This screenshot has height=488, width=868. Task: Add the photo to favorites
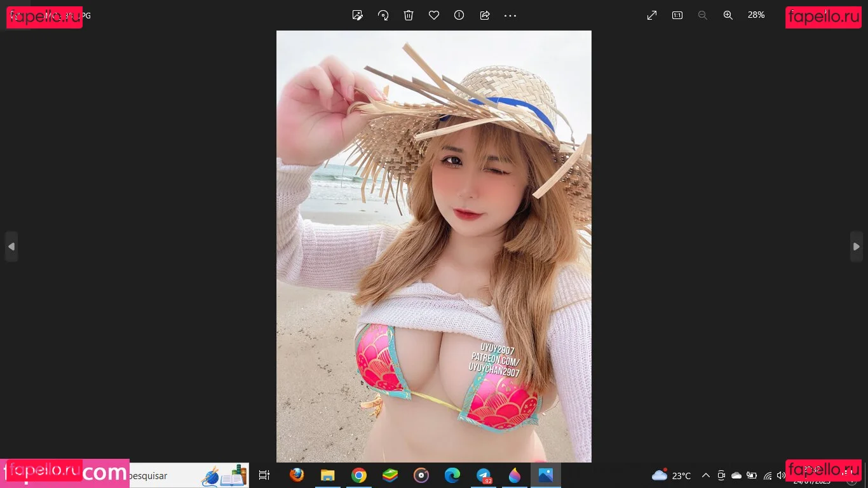pos(433,15)
